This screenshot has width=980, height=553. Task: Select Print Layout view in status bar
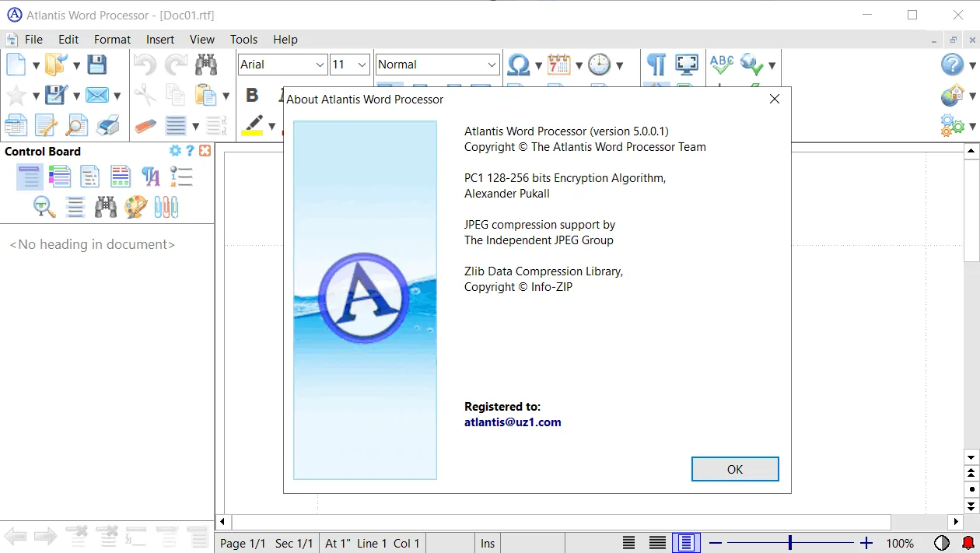point(686,543)
